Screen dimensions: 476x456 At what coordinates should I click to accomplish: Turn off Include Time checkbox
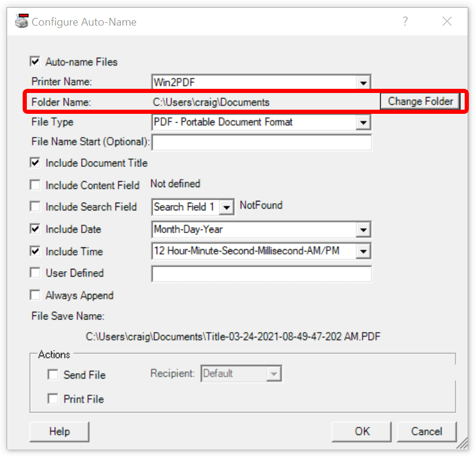(35, 252)
